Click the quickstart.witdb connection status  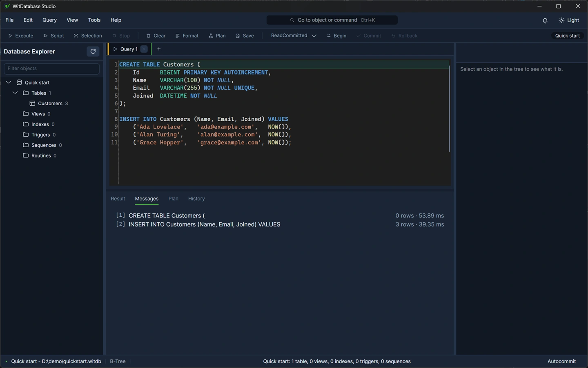point(53,361)
